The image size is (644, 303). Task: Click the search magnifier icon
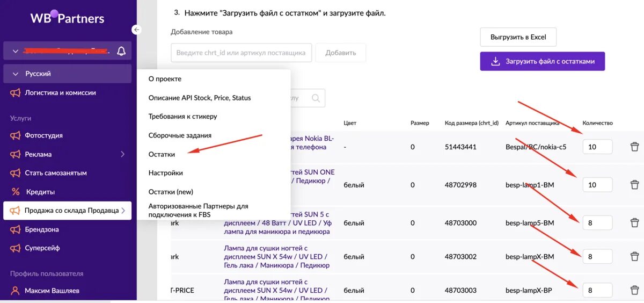click(316, 98)
